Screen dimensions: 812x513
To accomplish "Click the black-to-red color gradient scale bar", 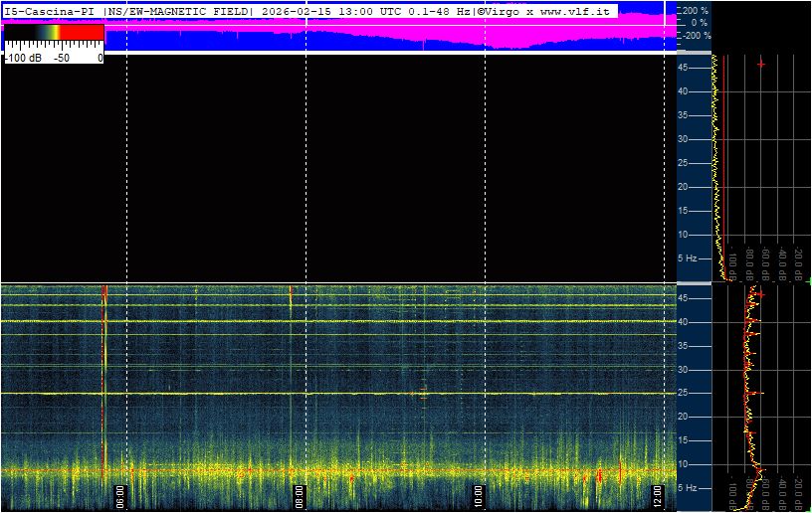I will click(54, 32).
